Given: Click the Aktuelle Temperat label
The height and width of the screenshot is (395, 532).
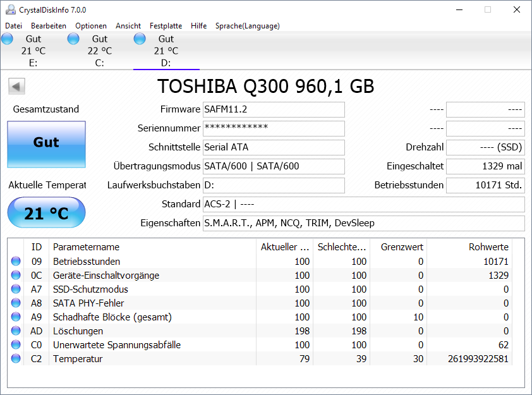Looking at the screenshot, I should [x=47, y=185].
